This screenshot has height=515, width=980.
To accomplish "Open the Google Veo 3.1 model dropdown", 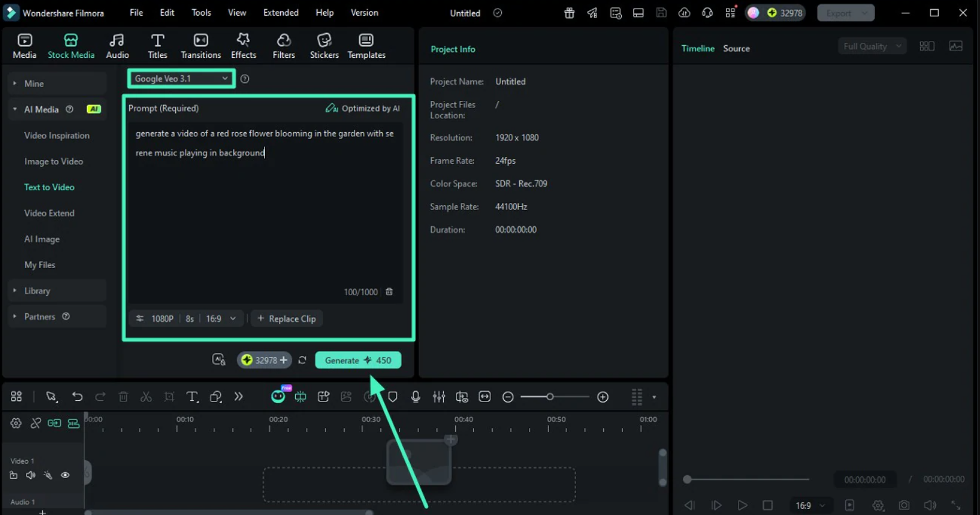I will (x=181, y=78).
